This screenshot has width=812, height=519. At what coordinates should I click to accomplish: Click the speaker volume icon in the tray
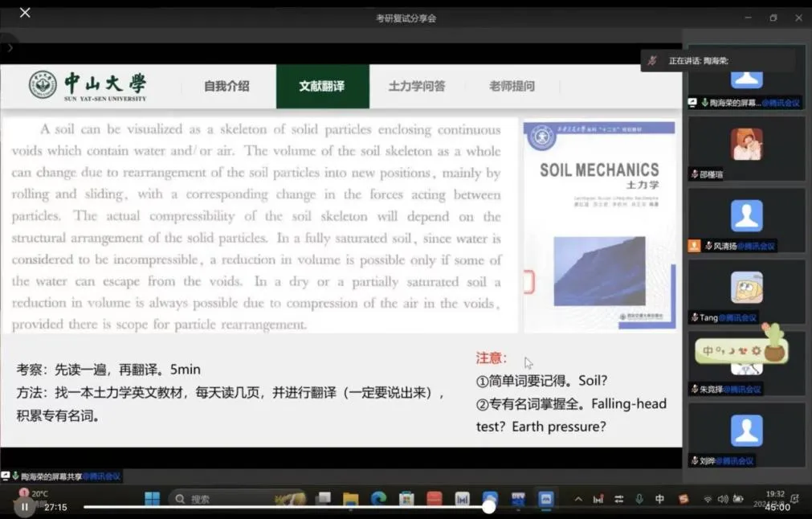click(723, 499)
